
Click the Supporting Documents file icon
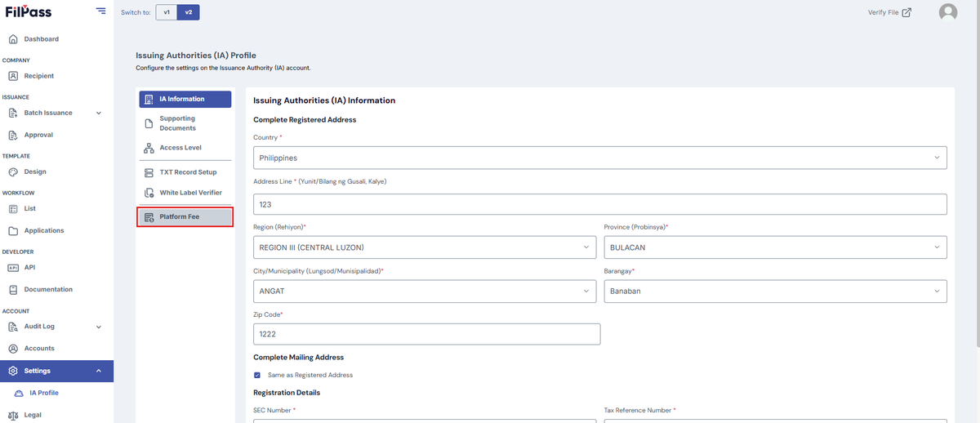pyautogui.click(x=149, y=123)
